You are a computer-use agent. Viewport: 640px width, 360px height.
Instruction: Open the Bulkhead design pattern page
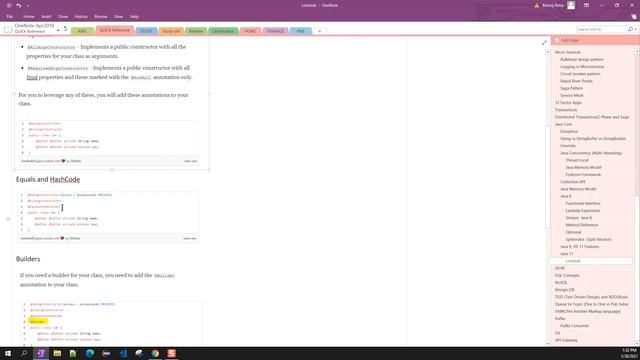point(582,60)
